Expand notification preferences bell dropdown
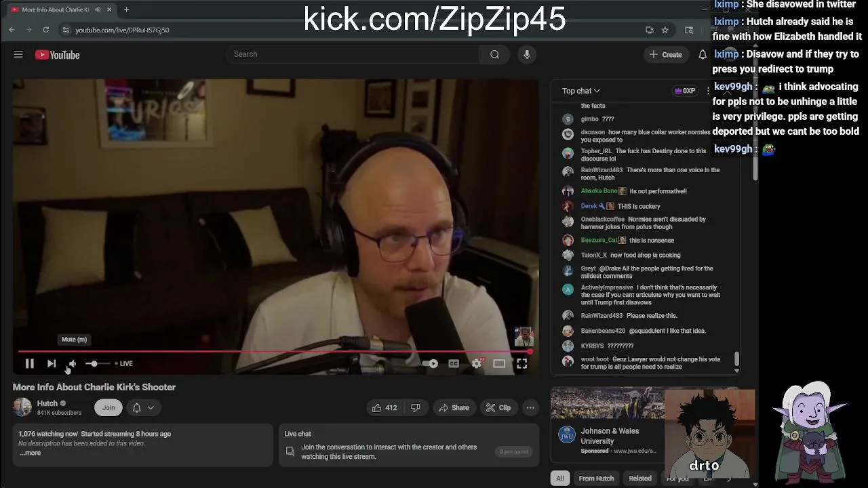The height and width of the screenshot is (488, 868). tap(143, 407)
